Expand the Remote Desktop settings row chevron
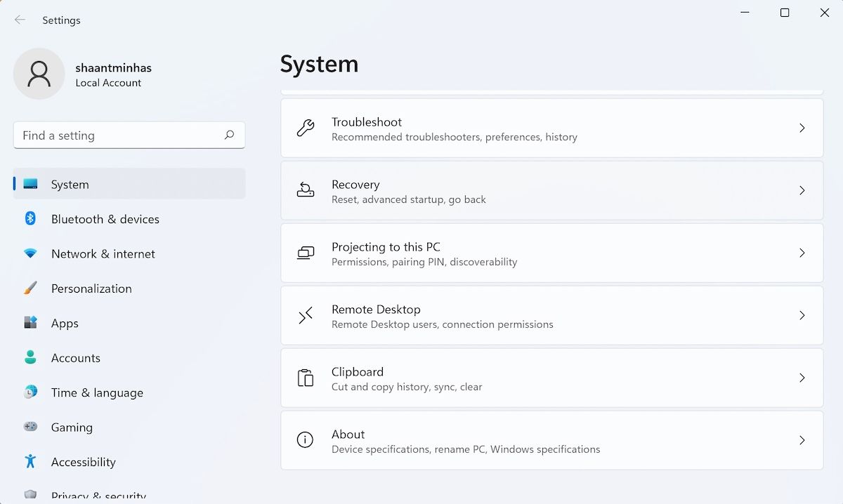 [x=802, y=315]
